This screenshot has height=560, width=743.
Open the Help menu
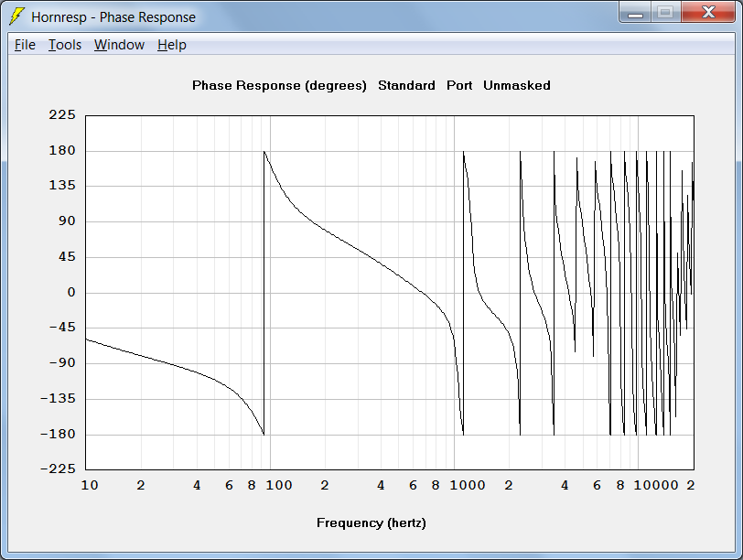point(171,45)
